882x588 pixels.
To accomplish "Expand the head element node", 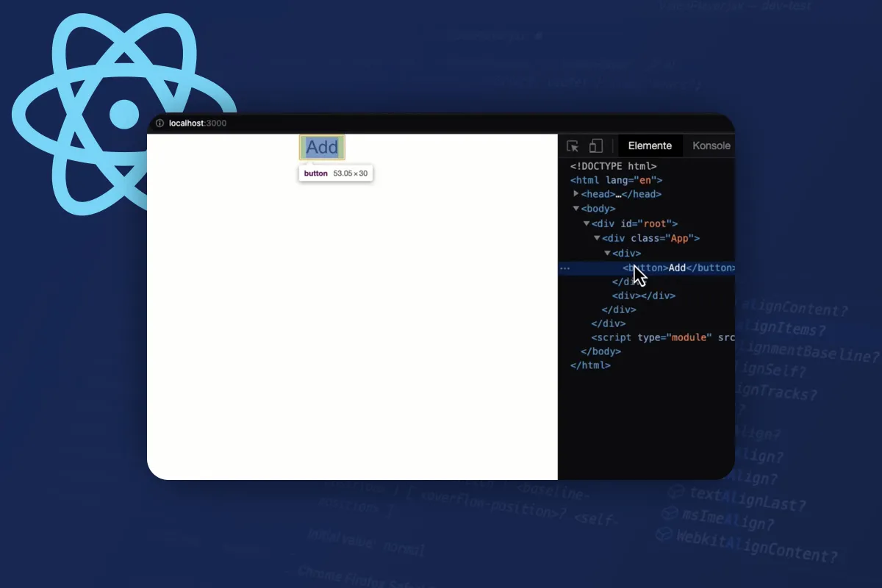I will [576, 194].
